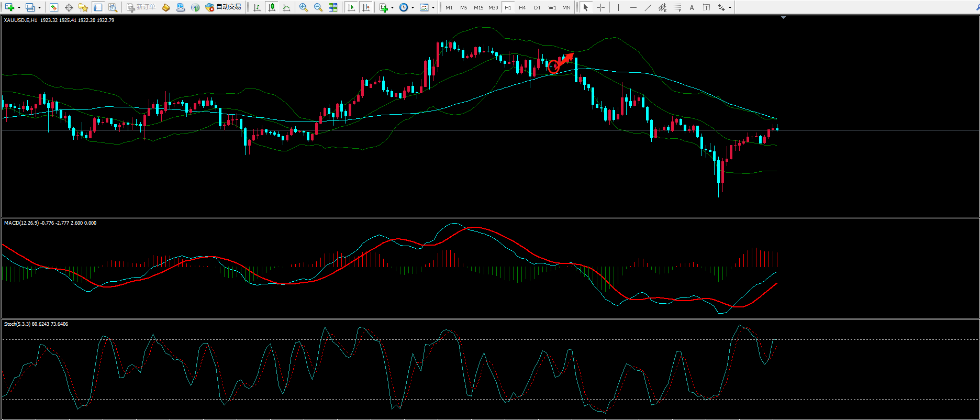980x420 pixels.
Task: Click the 新订单 new order button
Action: click(141, 7)
